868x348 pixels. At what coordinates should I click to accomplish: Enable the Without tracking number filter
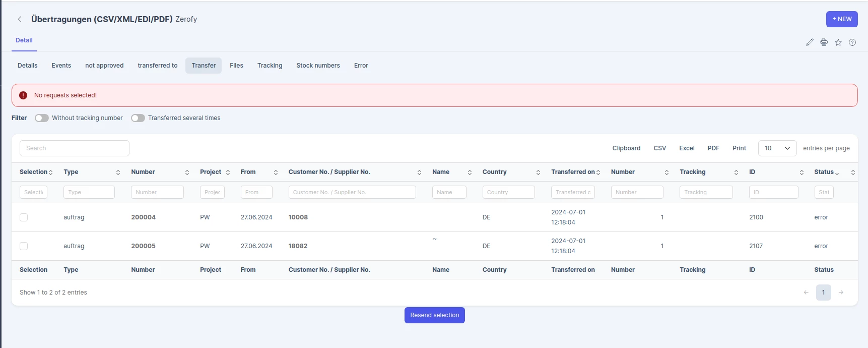point(42,118)
